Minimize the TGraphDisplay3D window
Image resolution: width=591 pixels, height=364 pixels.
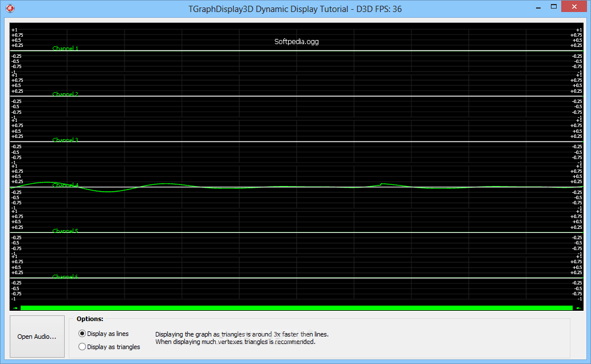538,7
